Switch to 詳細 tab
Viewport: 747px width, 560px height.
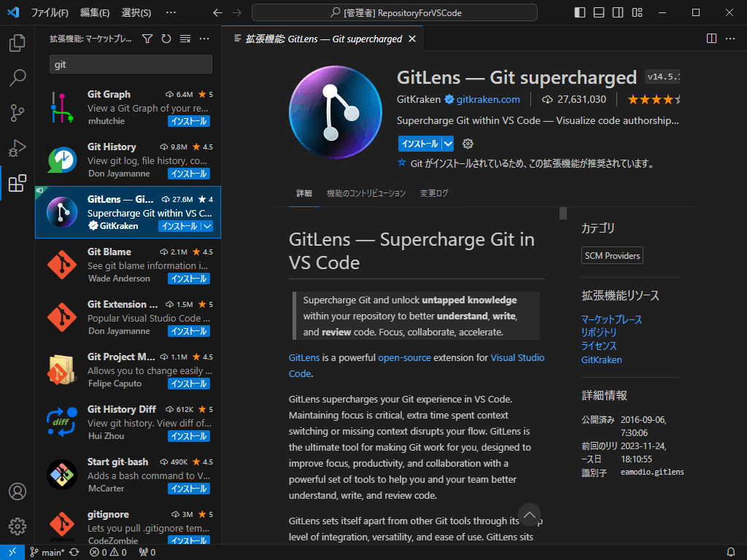304,193
